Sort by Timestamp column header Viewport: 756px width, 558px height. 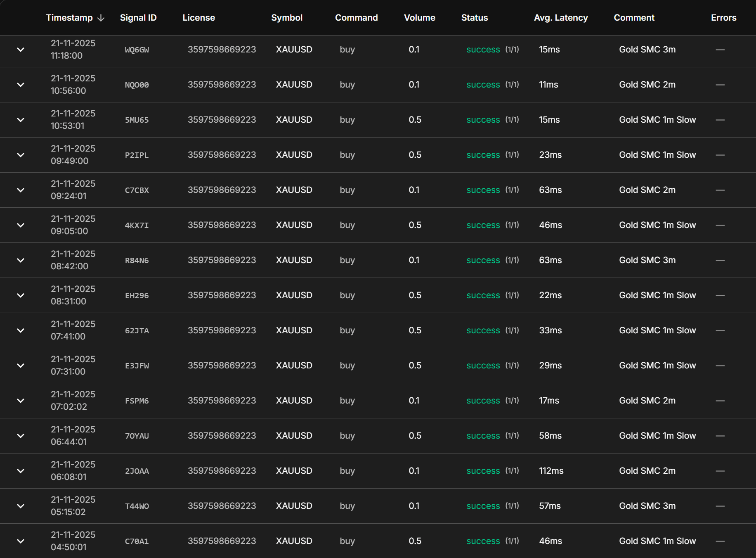point(69,18)
